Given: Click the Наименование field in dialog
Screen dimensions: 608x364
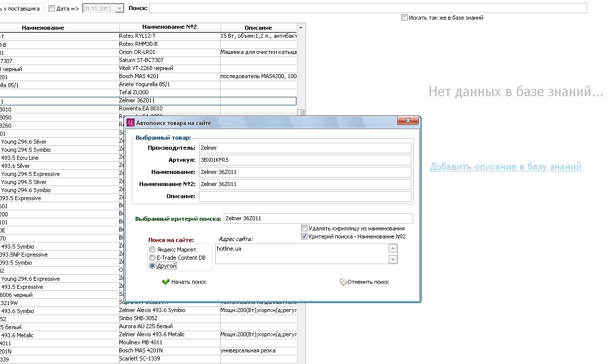Looking at the screenshot, I should (305, 172).
